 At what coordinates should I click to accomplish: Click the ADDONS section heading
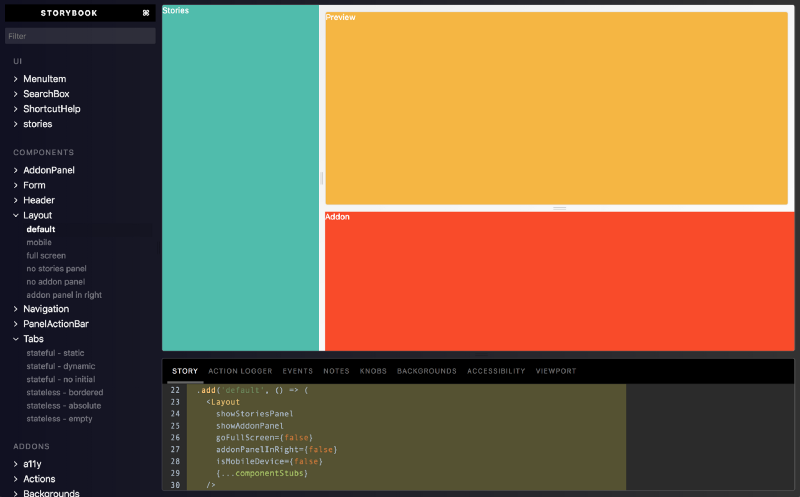pos(31,446)
